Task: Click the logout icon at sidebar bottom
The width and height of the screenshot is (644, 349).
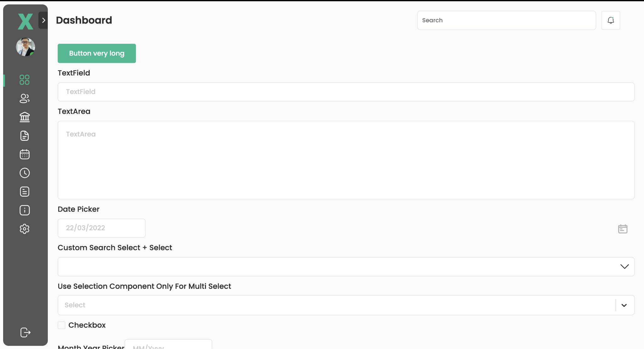Action: coord(25,332)
